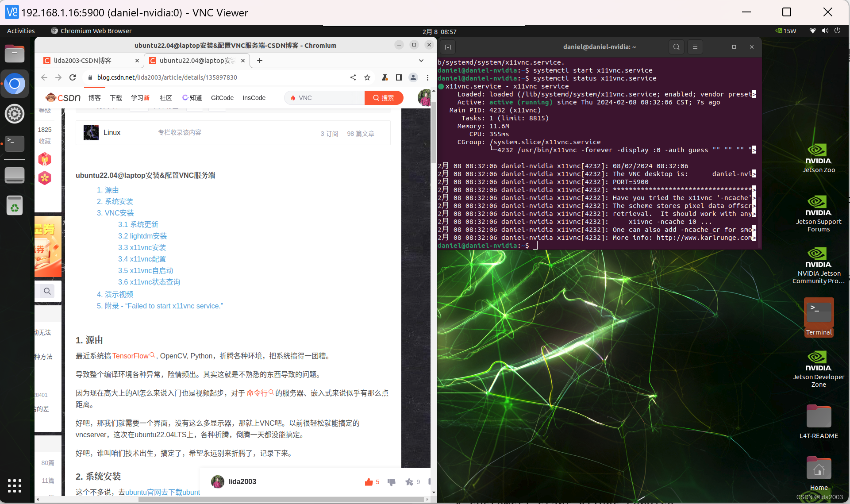The image size is (850, 504).
Task: Open Ubuntu show applications grid
Action: click(x=14, y=485)
